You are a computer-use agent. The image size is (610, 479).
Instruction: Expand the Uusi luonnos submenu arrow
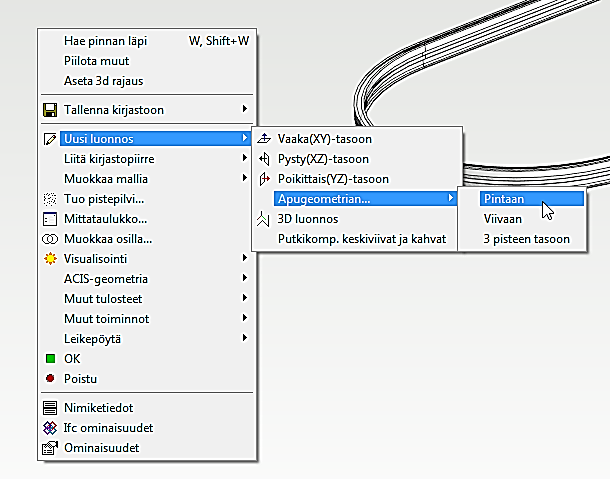(x=245, y=137)
